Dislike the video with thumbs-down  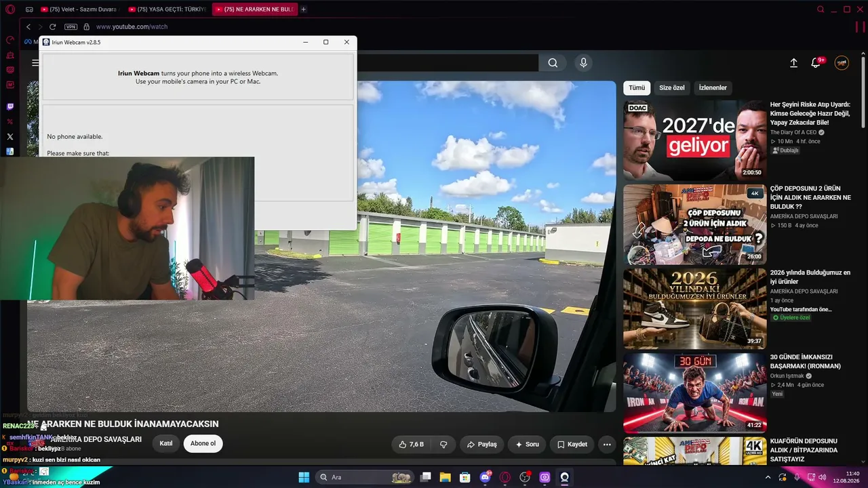click(443, 444)
